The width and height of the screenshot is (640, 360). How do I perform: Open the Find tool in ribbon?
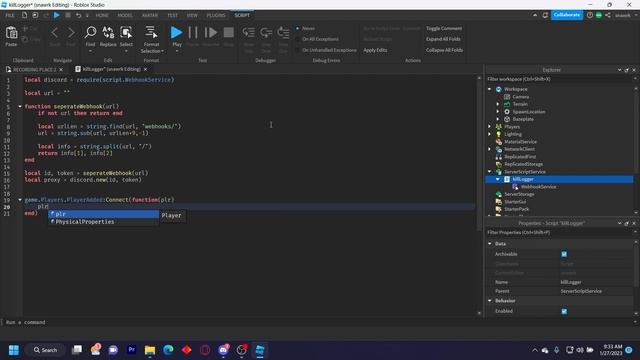[x=90, y=33]
